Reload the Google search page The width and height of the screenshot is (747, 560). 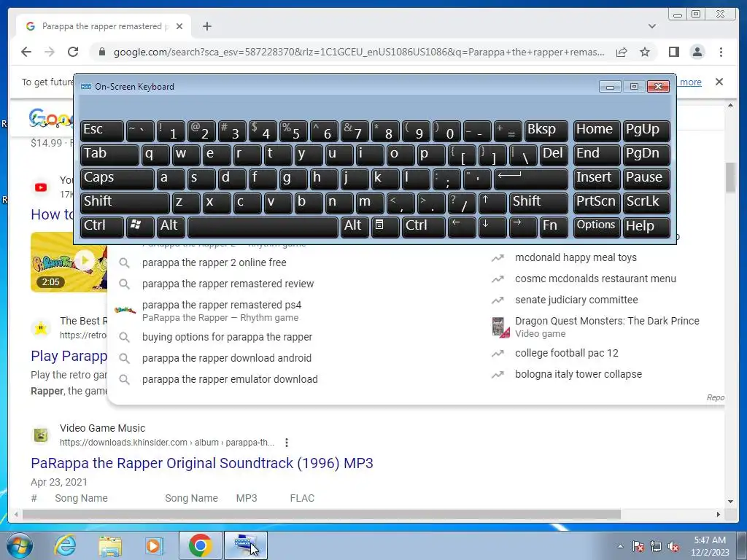point(73,52)
